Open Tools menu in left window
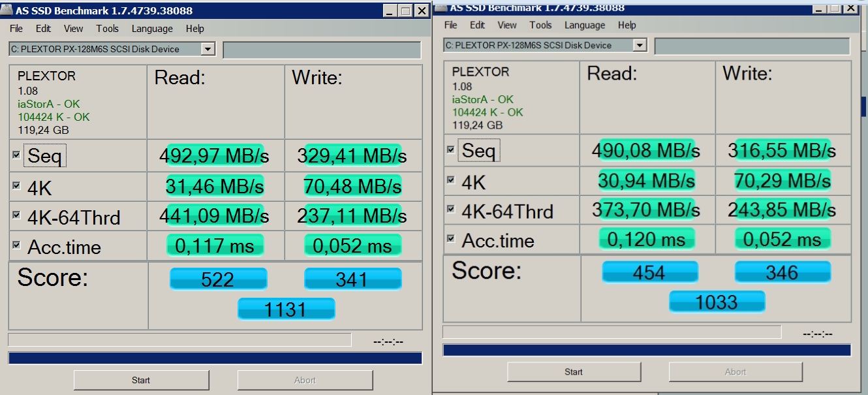 click(108, 29)
